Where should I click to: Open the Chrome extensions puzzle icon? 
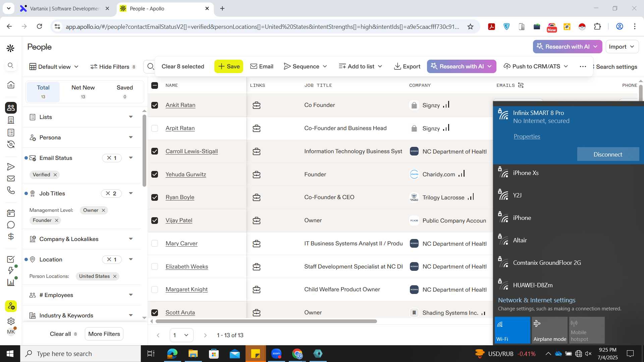tap(597, 26)
